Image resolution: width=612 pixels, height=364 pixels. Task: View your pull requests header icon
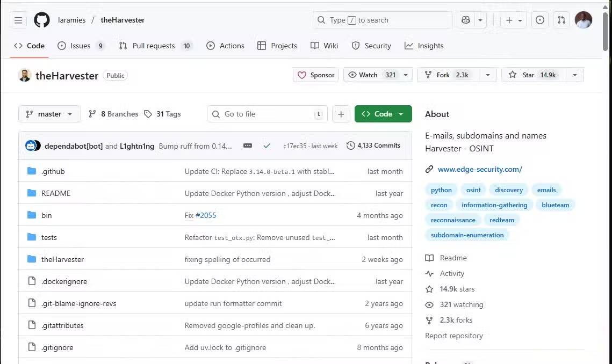pos(561,20)
